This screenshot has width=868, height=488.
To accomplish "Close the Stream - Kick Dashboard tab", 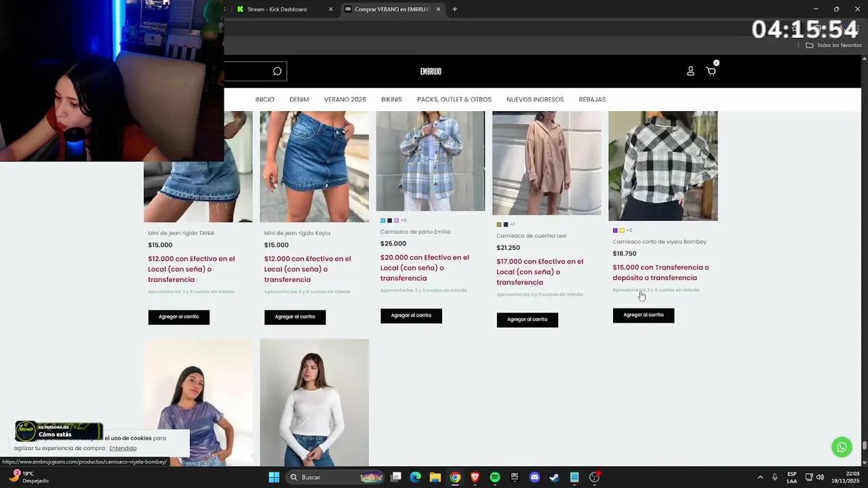I will (x=331, y=9).
